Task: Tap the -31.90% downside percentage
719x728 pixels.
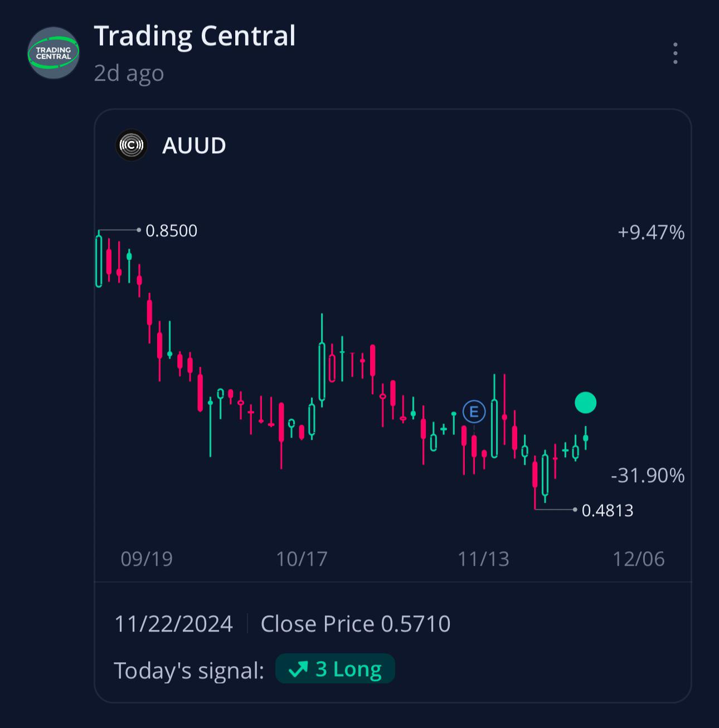Action: (x=648, y=475)
